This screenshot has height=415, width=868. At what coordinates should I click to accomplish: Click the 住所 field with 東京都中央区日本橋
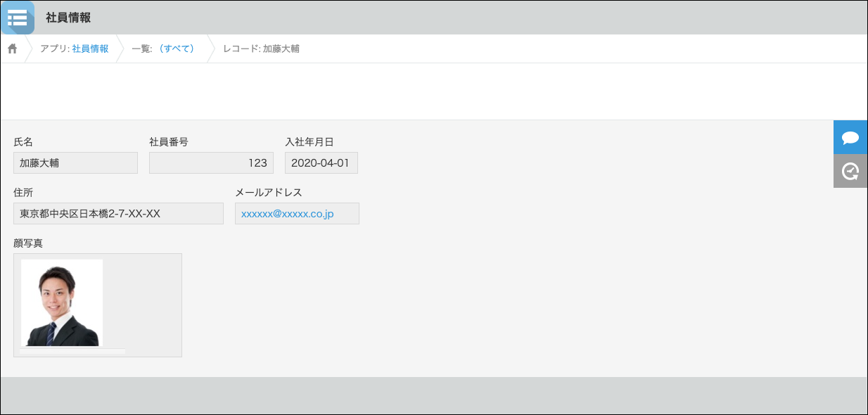118,213
